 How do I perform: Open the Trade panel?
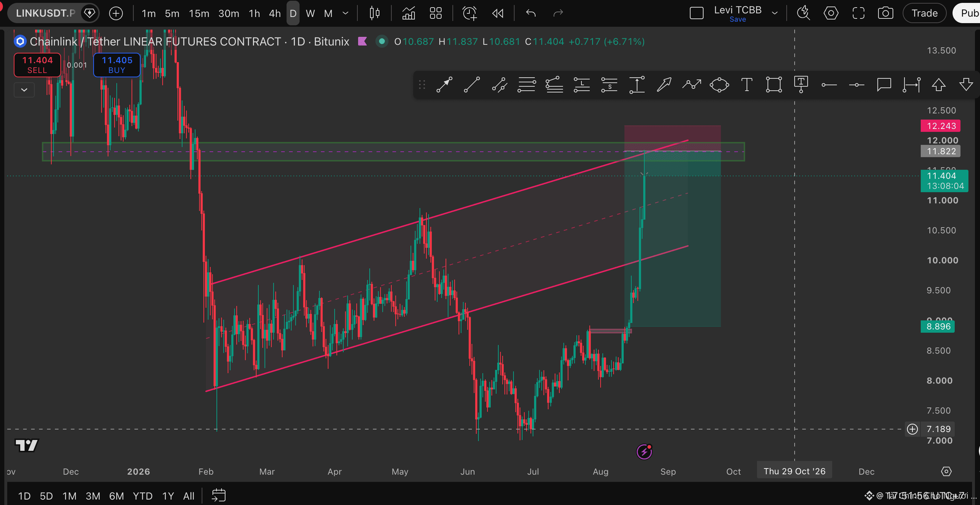point(924,13)
